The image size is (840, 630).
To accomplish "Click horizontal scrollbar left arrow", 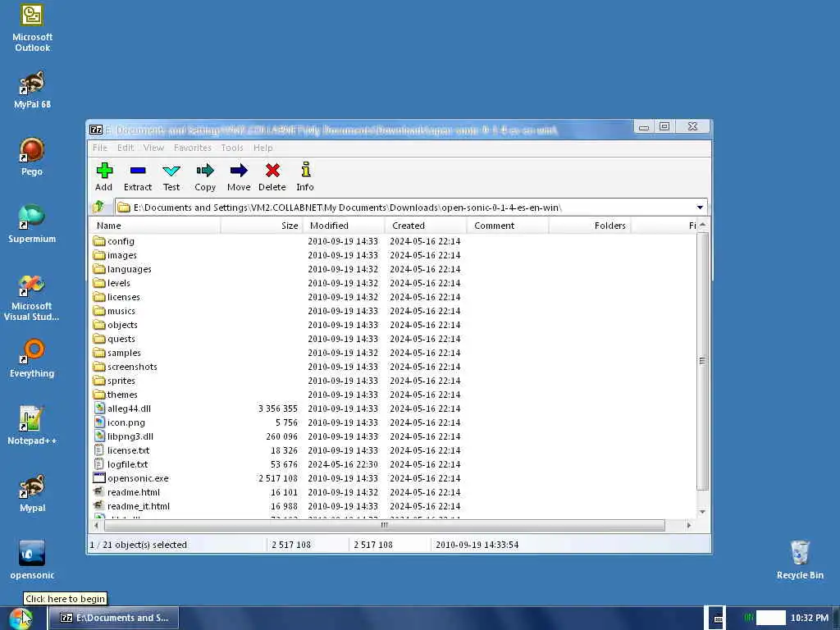I will (97, 525).
